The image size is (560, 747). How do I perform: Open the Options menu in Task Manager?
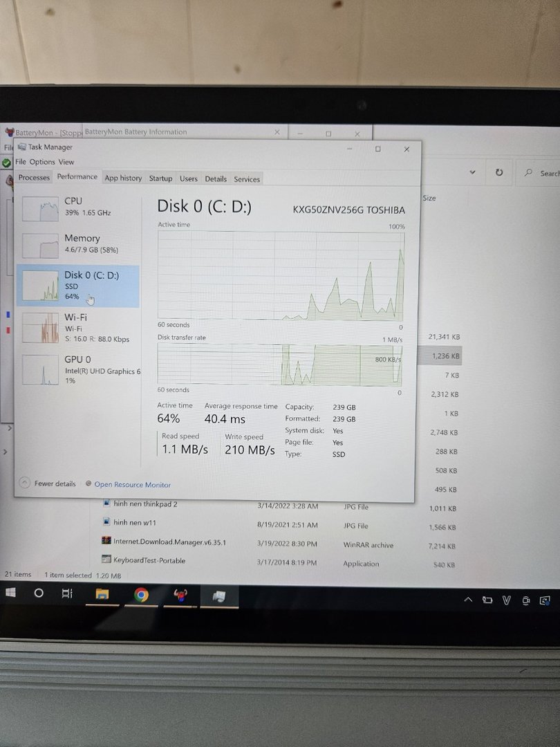pyautogui.click(x=42, y=162)
